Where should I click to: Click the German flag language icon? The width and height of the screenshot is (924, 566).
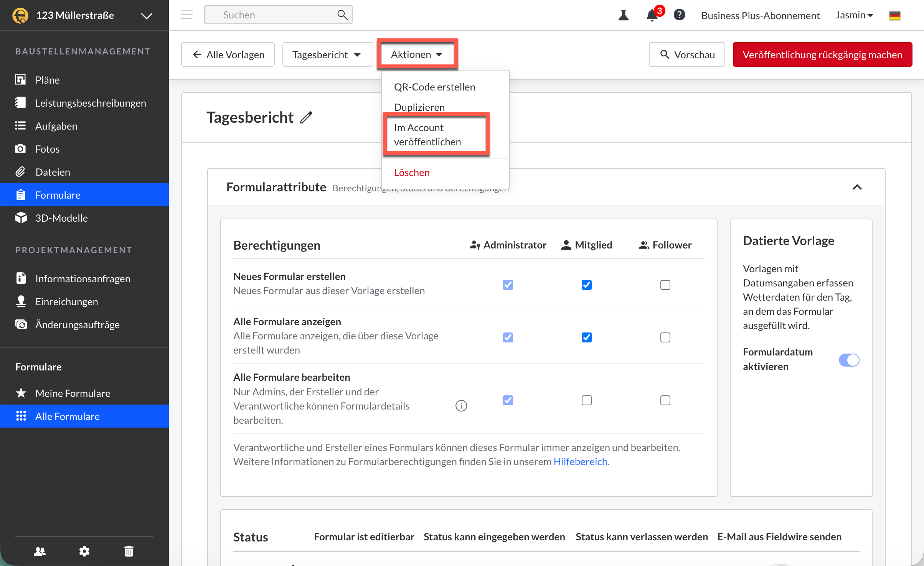point(894,15)
